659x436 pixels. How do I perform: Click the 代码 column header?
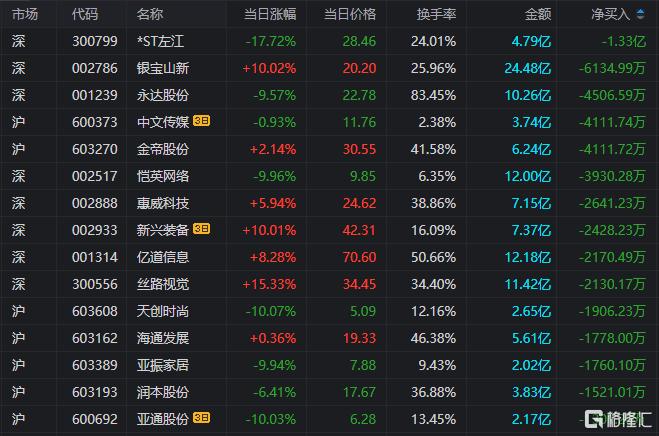pos(85,14)
